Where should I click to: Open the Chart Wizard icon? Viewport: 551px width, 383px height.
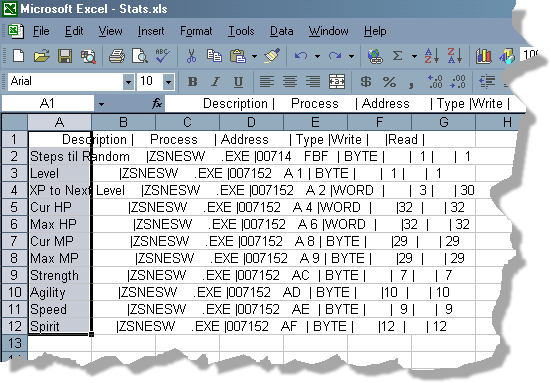pos(484,56)
